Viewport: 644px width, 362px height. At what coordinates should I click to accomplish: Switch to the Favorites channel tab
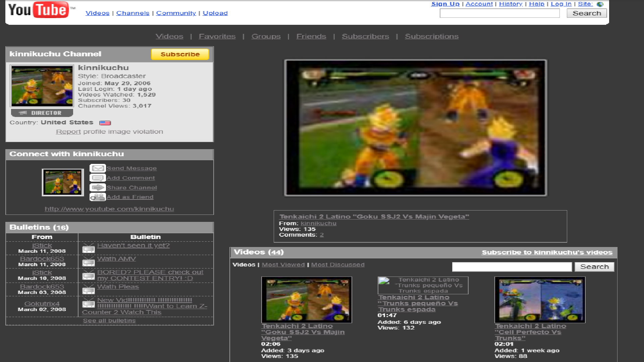click(217, 36)
